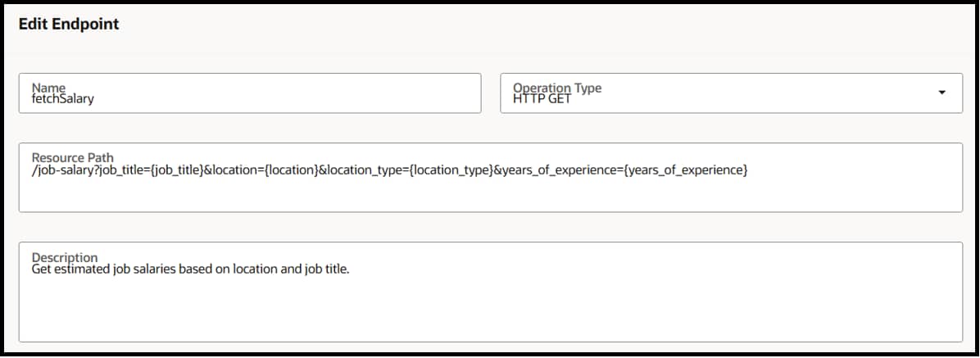The width and height of the screenshot is (980, 358).
Task: Expand the Operation Type dropdown arrow
Action: pos(941,93)
